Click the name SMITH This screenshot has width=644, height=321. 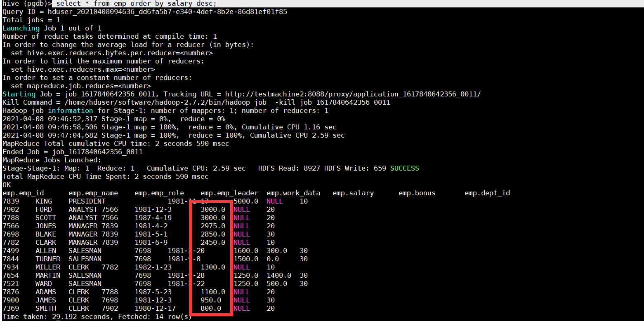[46, 308]
